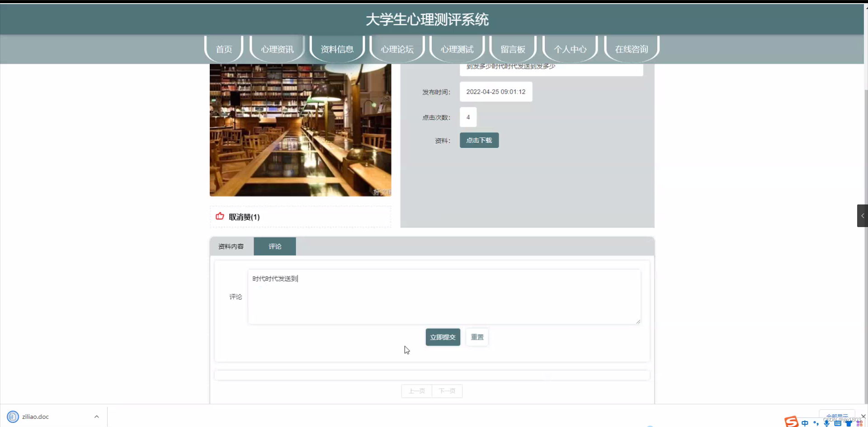
Task: Submit comment with 立即提交
Action: click(443, 337)
